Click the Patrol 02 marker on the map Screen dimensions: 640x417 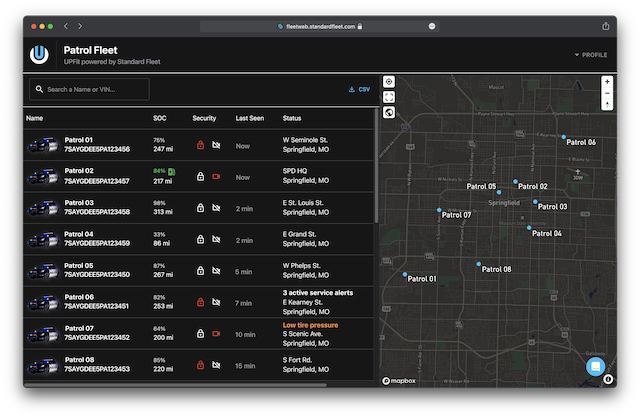(515, 181)
